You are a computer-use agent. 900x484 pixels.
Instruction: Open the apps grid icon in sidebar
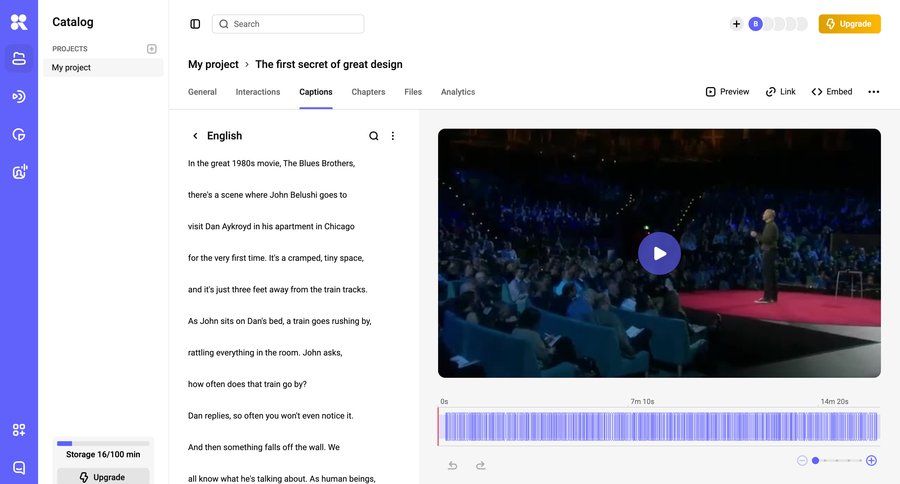[19, 430]
